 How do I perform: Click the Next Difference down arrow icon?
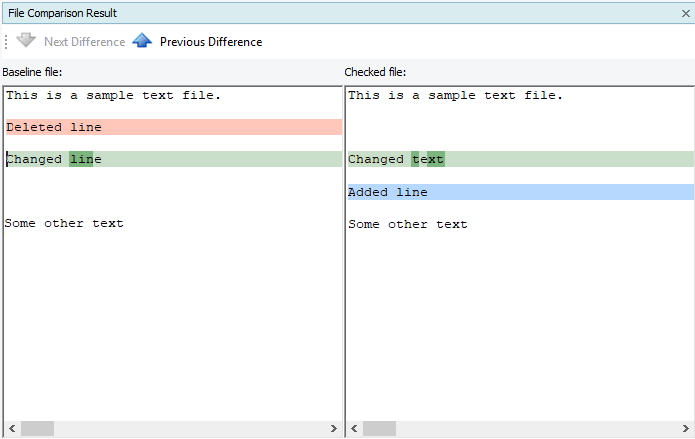(26, 41)
